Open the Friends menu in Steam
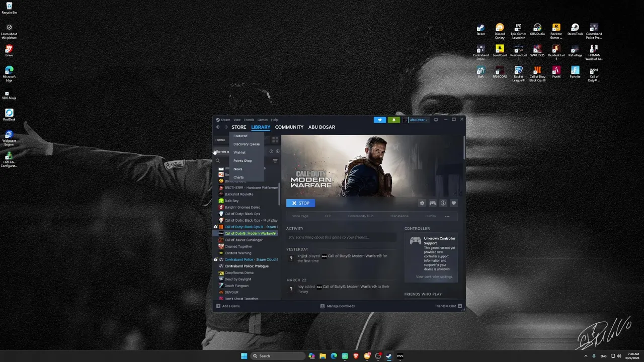This screenshot has height=362, width=644. 249,120
